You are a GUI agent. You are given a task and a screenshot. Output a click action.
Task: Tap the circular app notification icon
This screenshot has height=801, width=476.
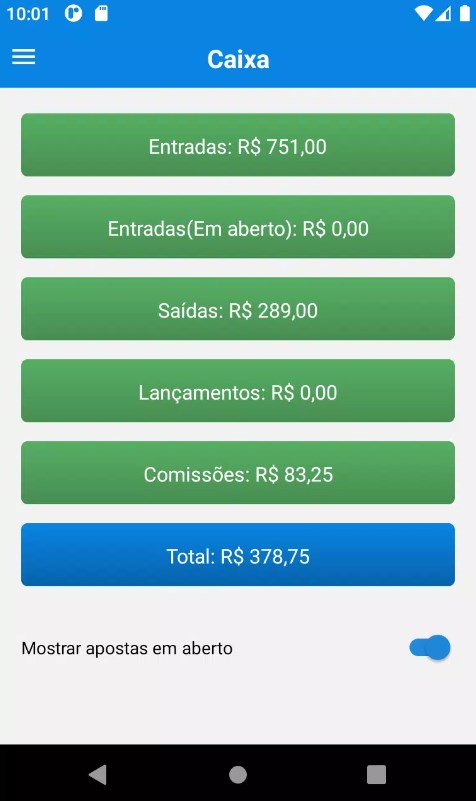click(x=73, y=13)
